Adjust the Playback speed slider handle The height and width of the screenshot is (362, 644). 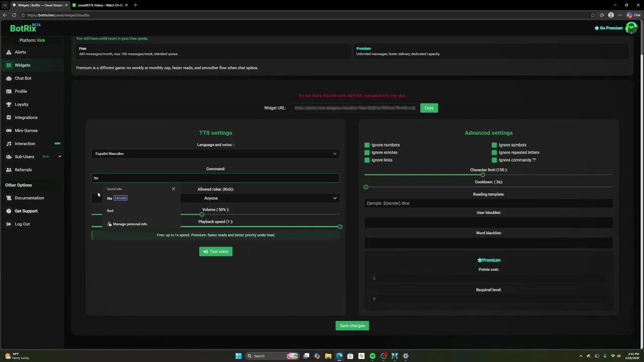(340, 227)
